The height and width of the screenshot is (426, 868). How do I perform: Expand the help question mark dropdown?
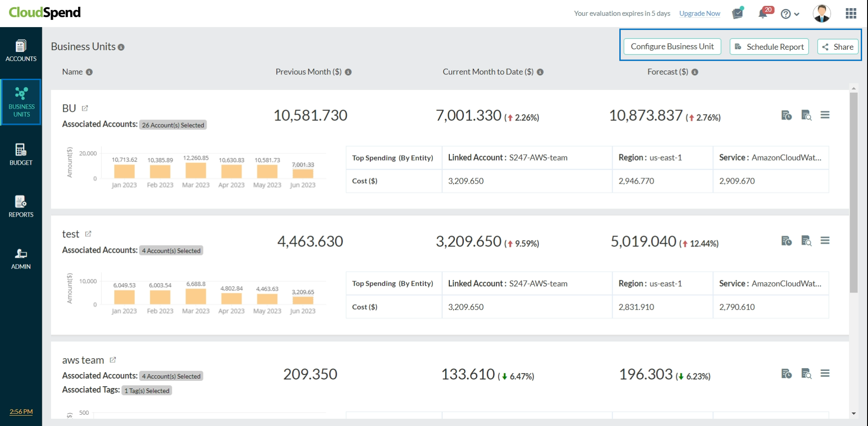click(790, 14)
